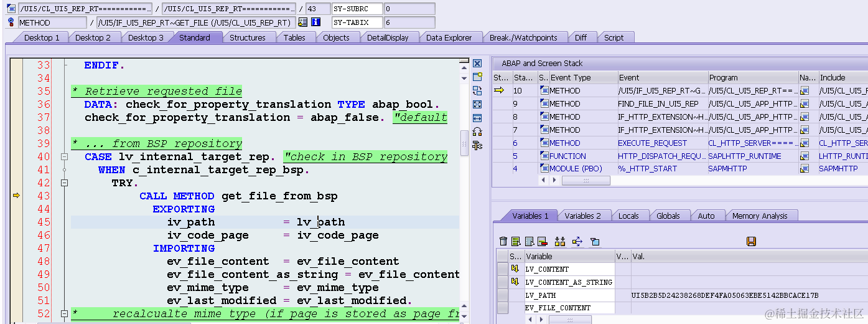Open the Memory Analysis tab
The height and width of the screenshot is (324, 868).
[759, 216]
